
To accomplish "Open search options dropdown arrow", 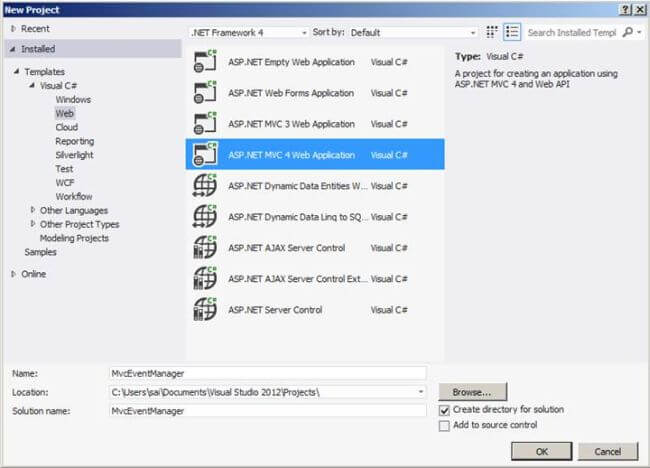I will [x=639, y=32].
